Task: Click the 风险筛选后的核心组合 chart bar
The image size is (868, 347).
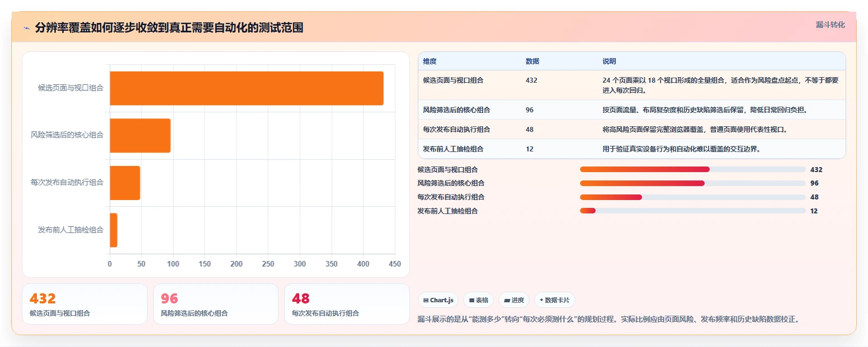Action: (140, 135)
